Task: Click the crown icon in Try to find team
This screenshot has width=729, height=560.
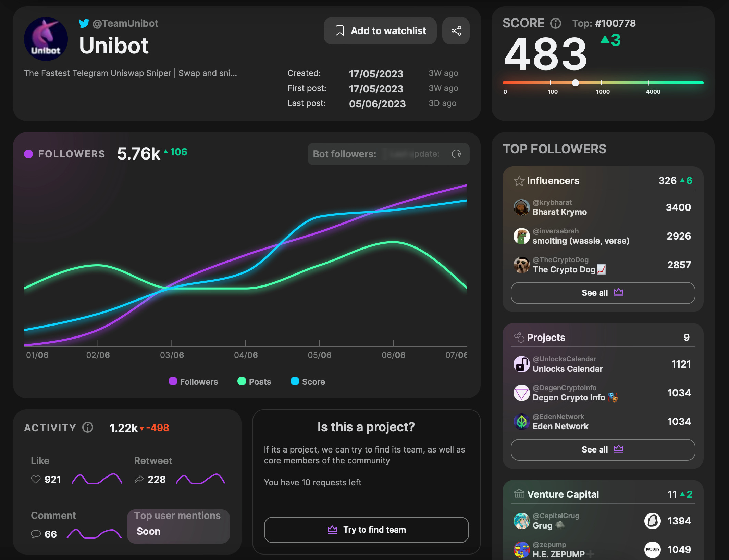Action: tap(332, 530)
